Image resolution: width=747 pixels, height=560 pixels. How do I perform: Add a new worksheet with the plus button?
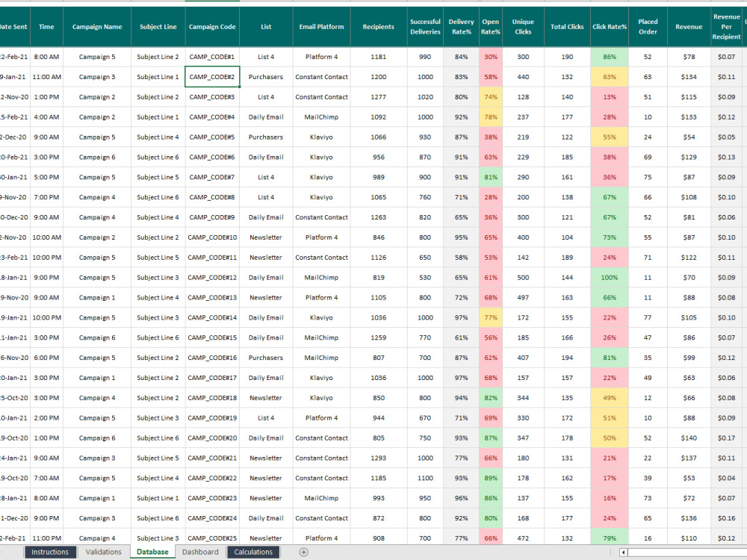pos(303,552)
